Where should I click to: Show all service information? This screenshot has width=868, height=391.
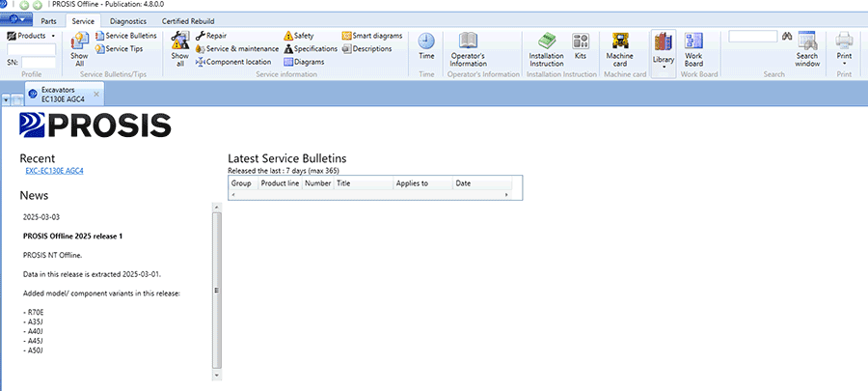tap(180, 48)
